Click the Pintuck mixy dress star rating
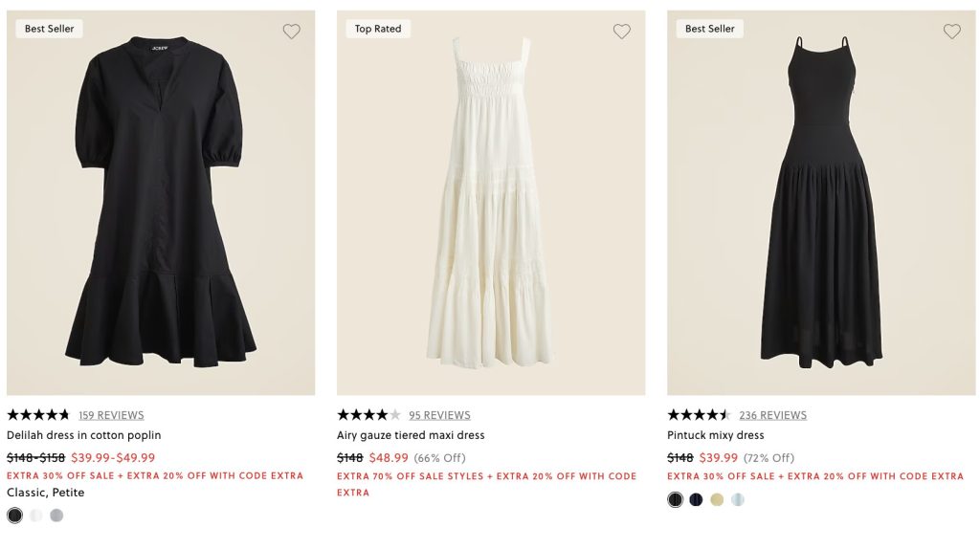Viewport: 980px width, 549px height. click(699, 415)
